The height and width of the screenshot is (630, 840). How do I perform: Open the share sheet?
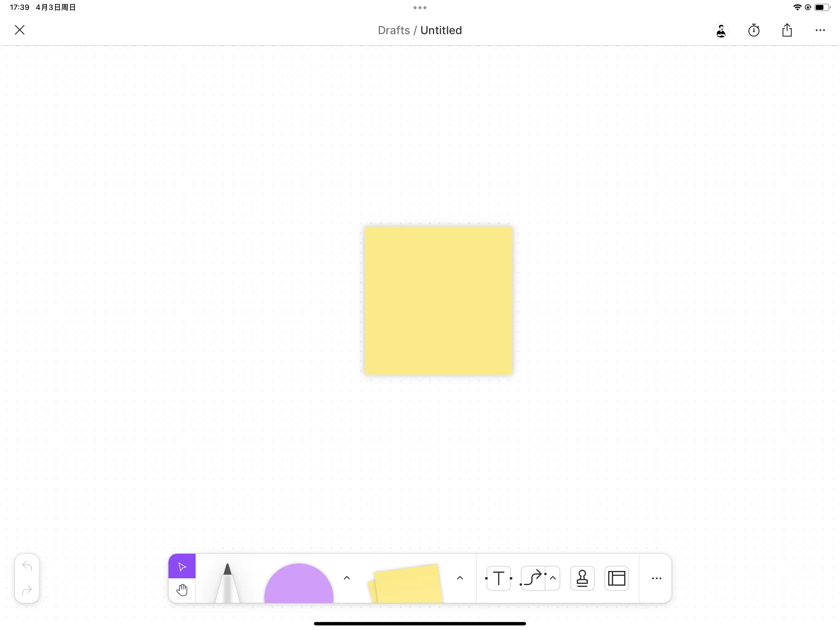(787, 30)
